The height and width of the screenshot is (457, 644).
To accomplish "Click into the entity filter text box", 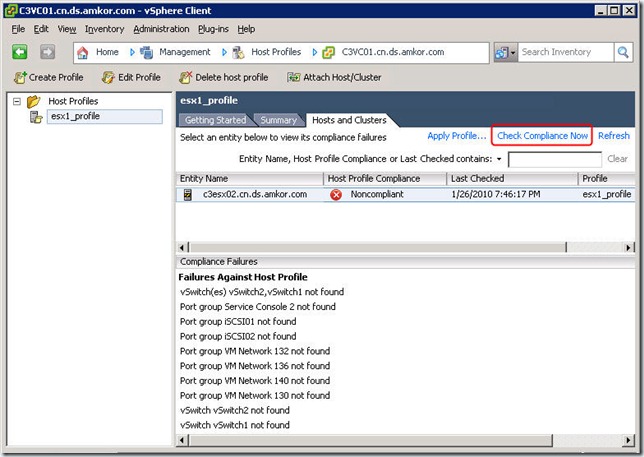I will pyautogui.click(x=555, y=159).
